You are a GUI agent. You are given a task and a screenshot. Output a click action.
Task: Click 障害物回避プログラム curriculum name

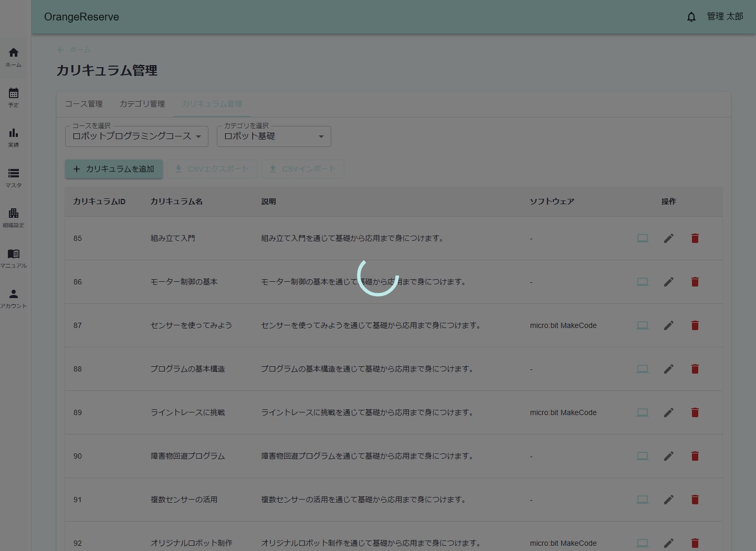(188, 456)
